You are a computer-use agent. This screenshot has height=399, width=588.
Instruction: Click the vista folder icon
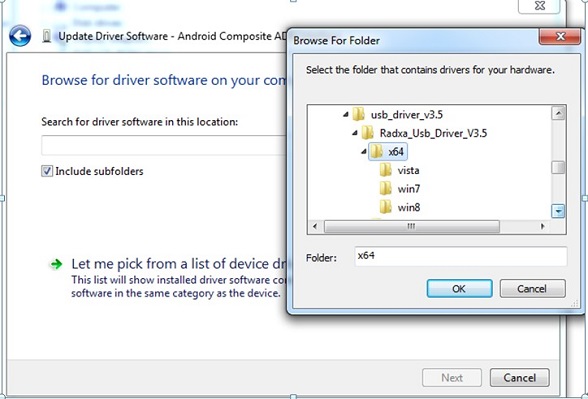pyautogui.click(x=386, y=170)
